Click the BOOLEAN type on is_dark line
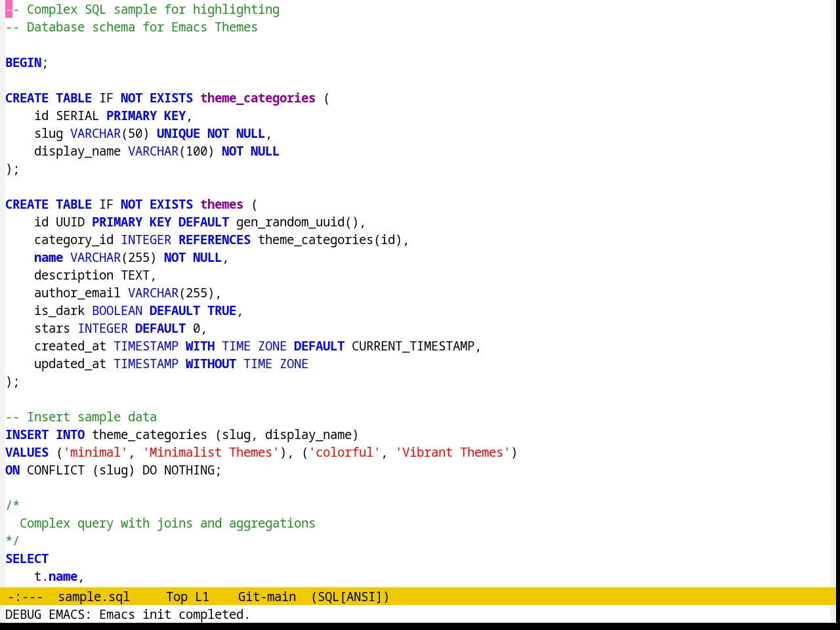This screenshot has width=840, height=630. 117,310
